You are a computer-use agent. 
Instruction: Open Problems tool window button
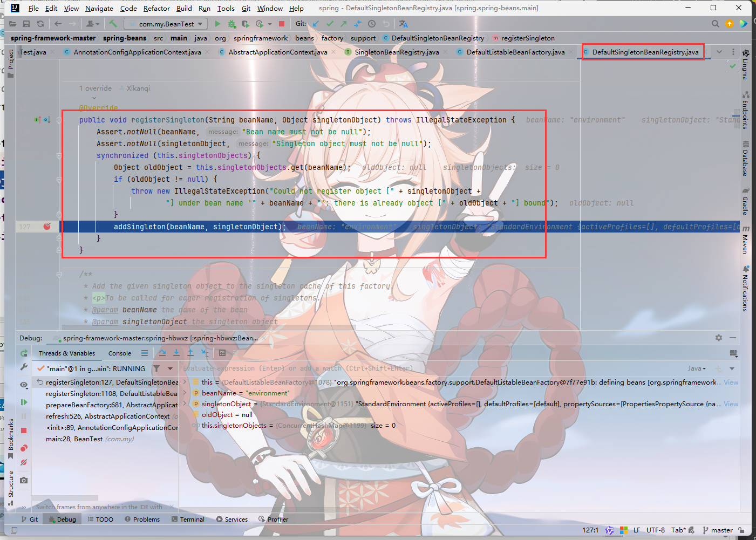142,520
